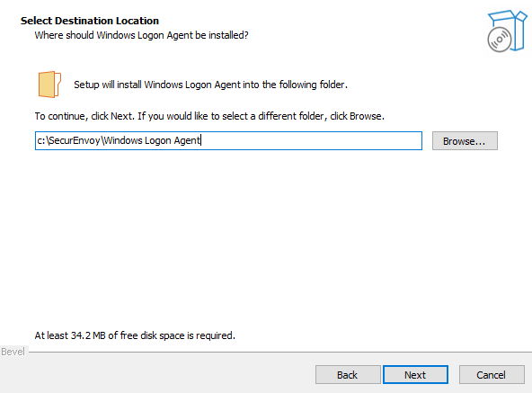Click the yellow folder icon
The image size is (532, 393).
coord(49,85)
